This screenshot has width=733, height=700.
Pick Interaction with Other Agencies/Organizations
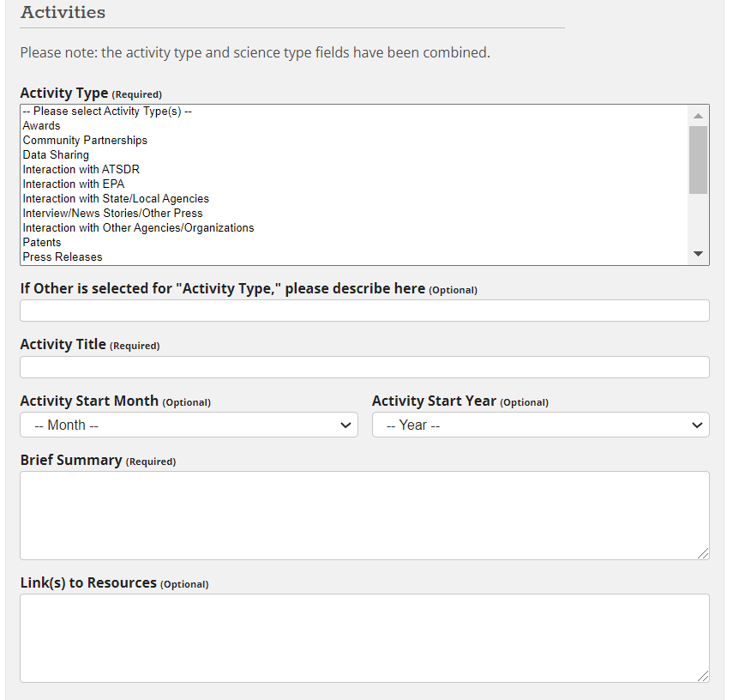pyautogui.click(x=138, y=228)
